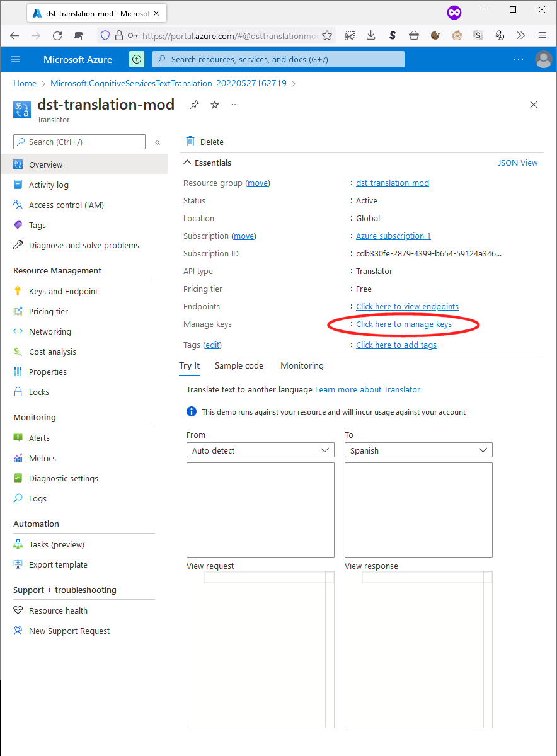Click the dst-translation-mod resource group link
The width and height of the screenshot is (557, 756).
pos(393,183)
